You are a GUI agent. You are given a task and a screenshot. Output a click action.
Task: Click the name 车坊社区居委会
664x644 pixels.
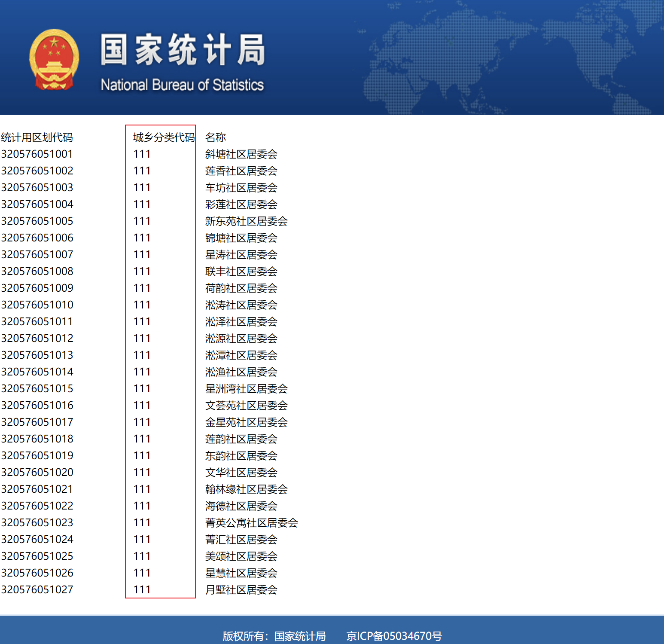click(x=241, y=188)
